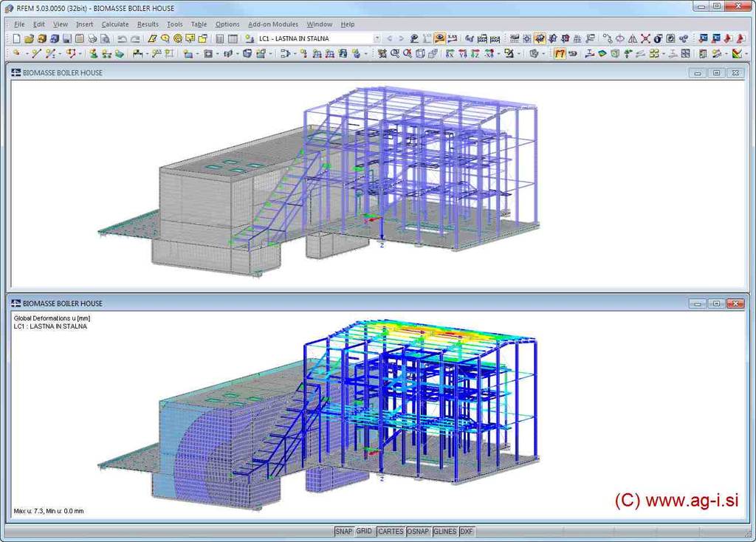Toggle GRID in the status bar
The width and height of the screenshot is (756, 542).
364,532
